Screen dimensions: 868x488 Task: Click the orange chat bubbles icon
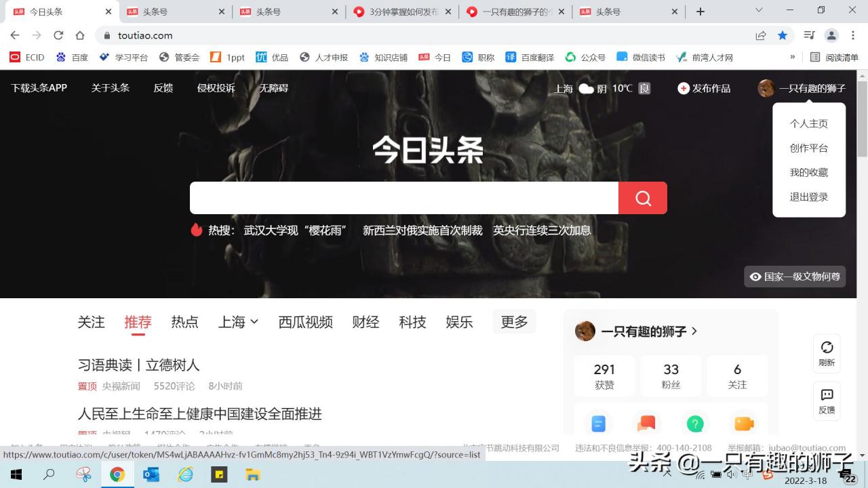[646, 424]
